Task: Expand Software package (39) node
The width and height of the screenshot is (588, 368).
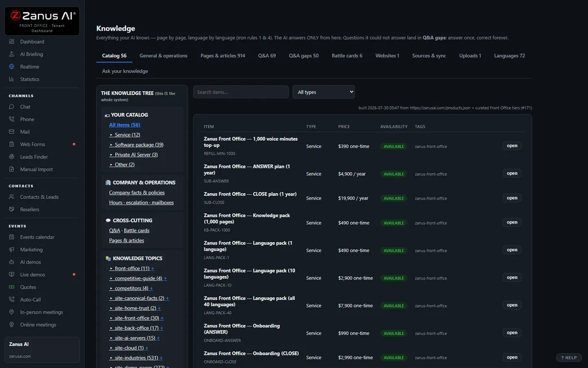Action: click(136, 145)
